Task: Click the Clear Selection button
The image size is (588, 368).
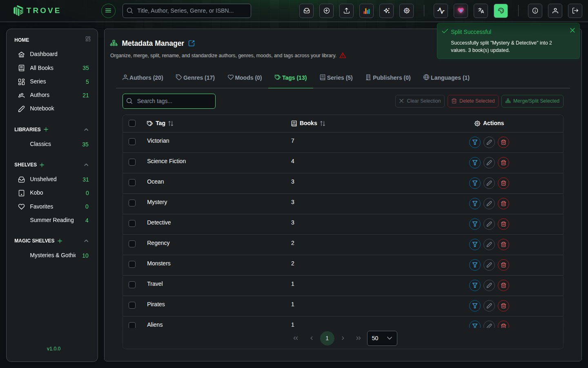Action: click(420, 101)
